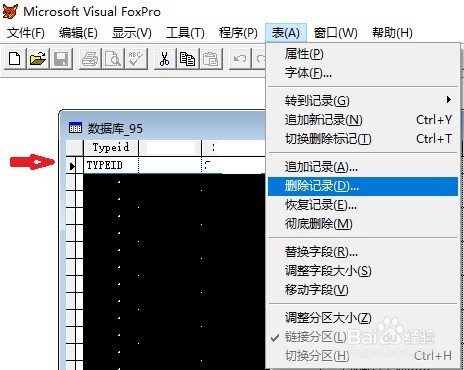Choose 彻底删除(M) menu entry
The image size is (464, 370).
363,224
